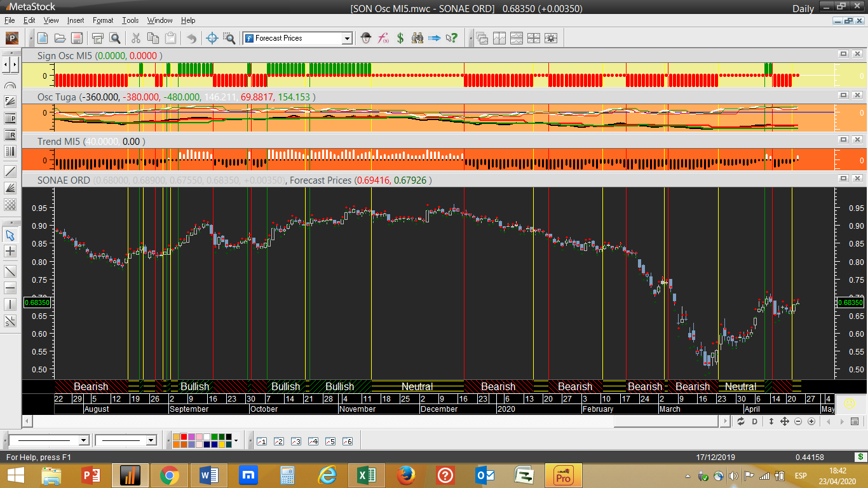Click the 0.68350 price label on left axis
Screen dimensions: 868x488
[37, 302]
